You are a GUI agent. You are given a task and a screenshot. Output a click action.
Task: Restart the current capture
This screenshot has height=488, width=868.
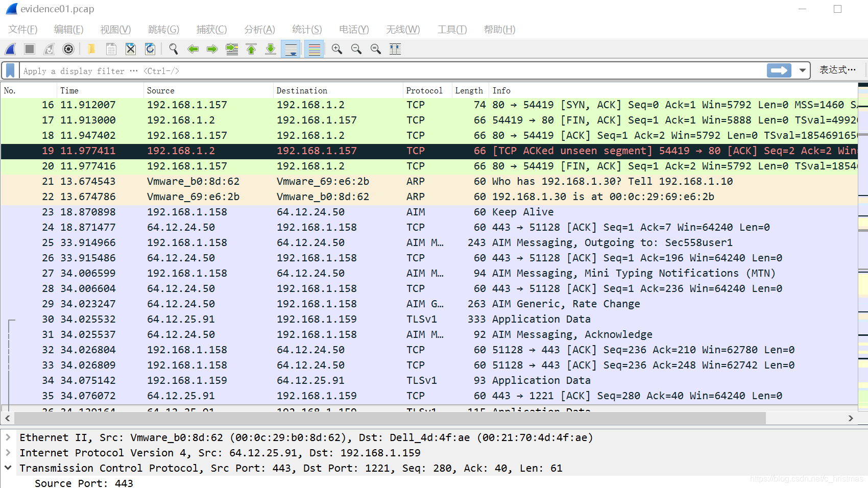coord(49,49)
